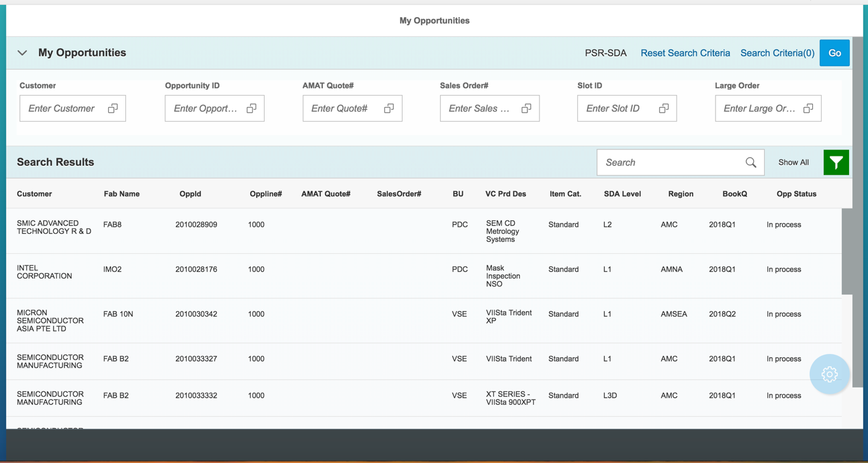Click OppId 2010028176
868x463 pixels.
click(196, 269)
